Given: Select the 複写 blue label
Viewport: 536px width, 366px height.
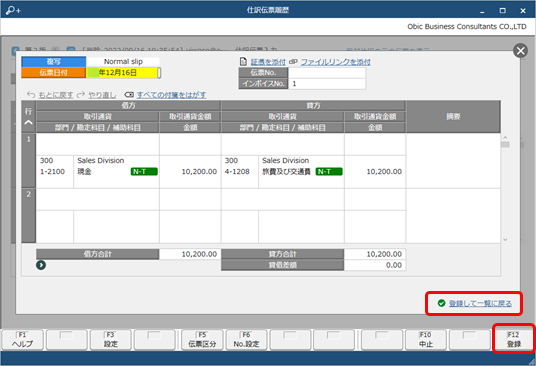Looking at the screenshot, I should pyautogui.click(x=54, y=62).
